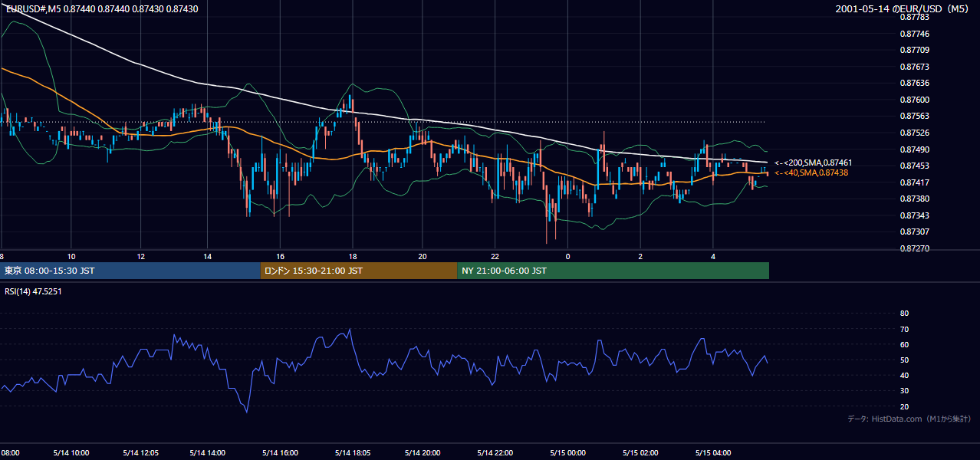Click bottom time label 5/14 20:00
Screen dimensions: 980x460
tap(423, 452)
